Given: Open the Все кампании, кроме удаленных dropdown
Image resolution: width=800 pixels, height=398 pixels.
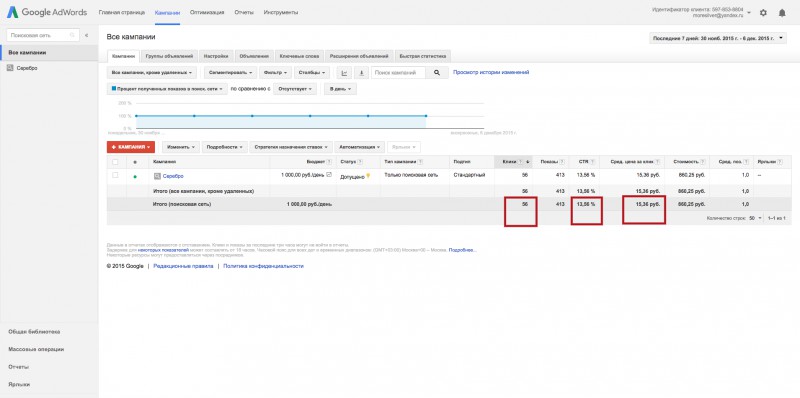Looking at the screenshot, I should click(152, 73).
